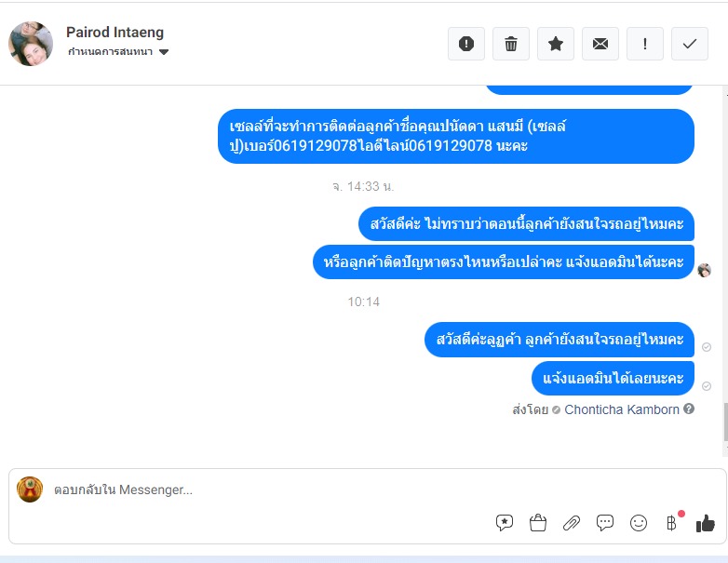Viewport: 728px width, 563px height.
Task: Open shopping bag products icon
Action: click(538, 523)
